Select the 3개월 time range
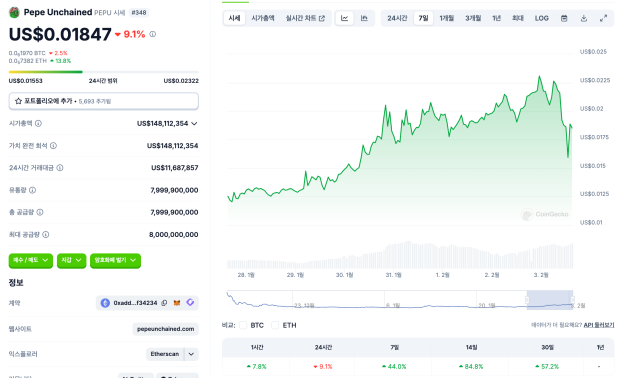 473,18
